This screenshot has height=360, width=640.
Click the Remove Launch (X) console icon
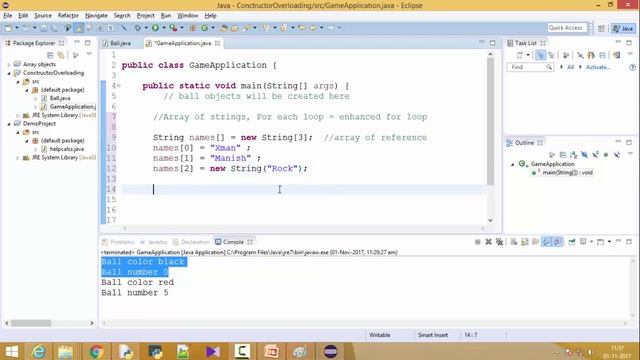click(x=488, y=242)
